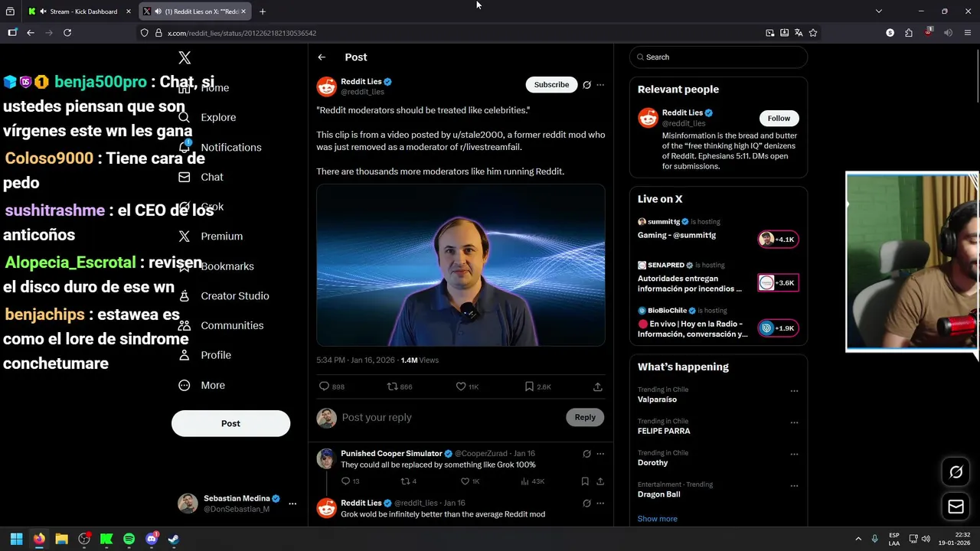Repost the post with 866 reposts
The width and height of the screenshot is (980, 551).
point(400,386)
